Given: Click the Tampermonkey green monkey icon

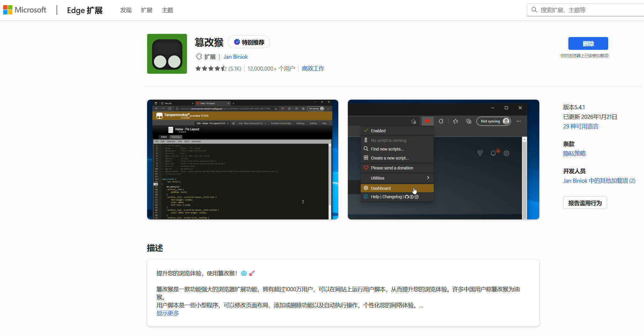Looking at the screenshot, I should click(167, 54).
